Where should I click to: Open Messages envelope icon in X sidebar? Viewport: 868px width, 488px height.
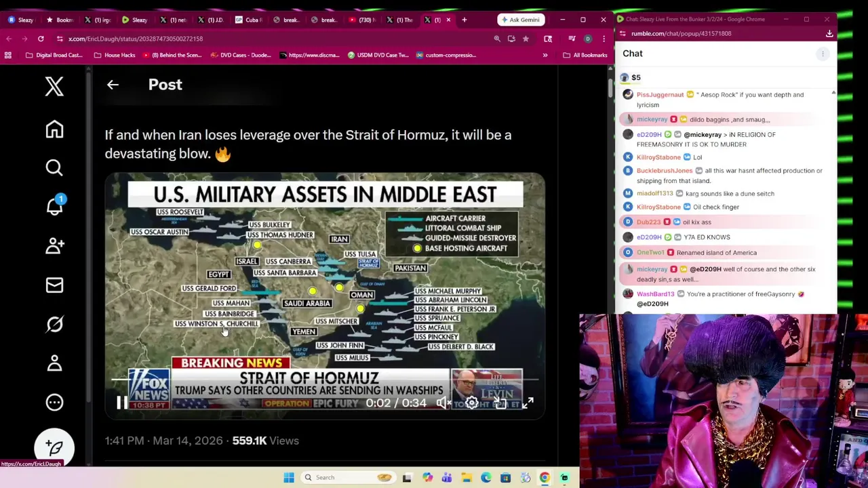(x=54, y=285)
